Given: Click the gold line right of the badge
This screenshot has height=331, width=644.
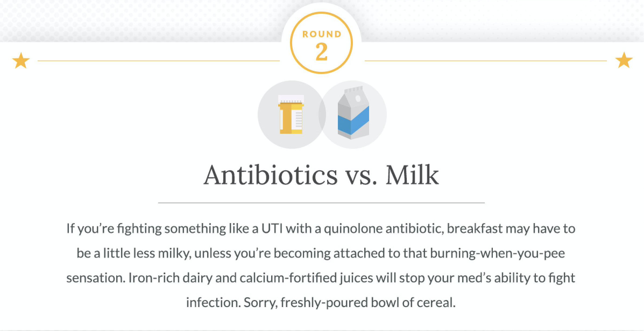Looking at the screenshot, I should tap(486, 61).
